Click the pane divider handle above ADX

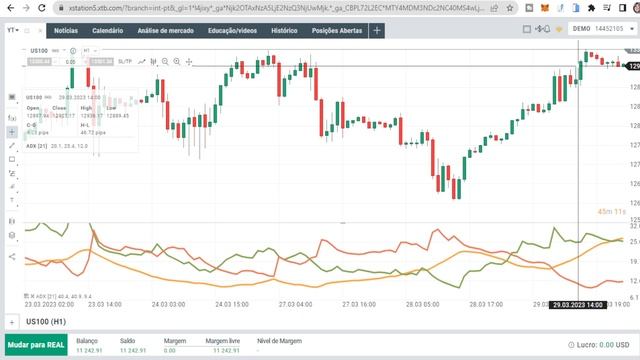click(x=343, y=223)
